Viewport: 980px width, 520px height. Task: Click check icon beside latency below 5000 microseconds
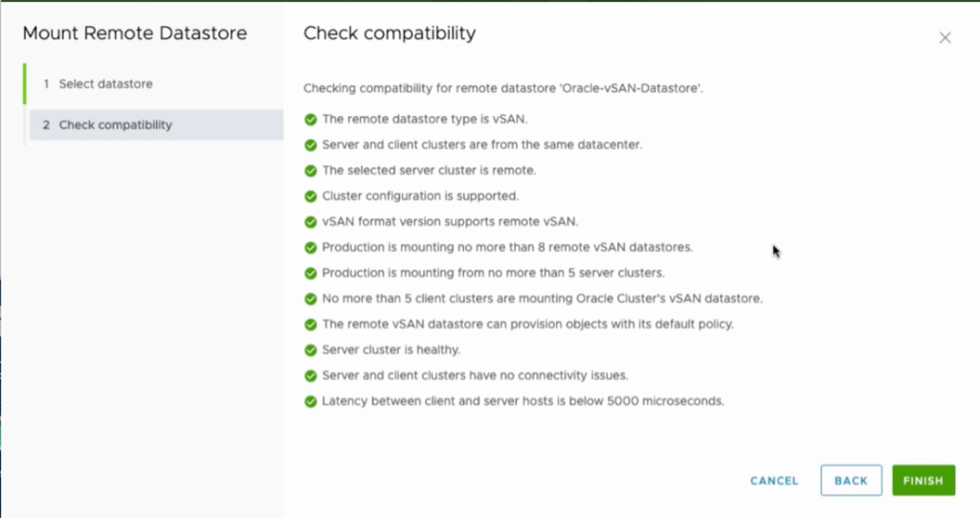click(x=310, y=401)
